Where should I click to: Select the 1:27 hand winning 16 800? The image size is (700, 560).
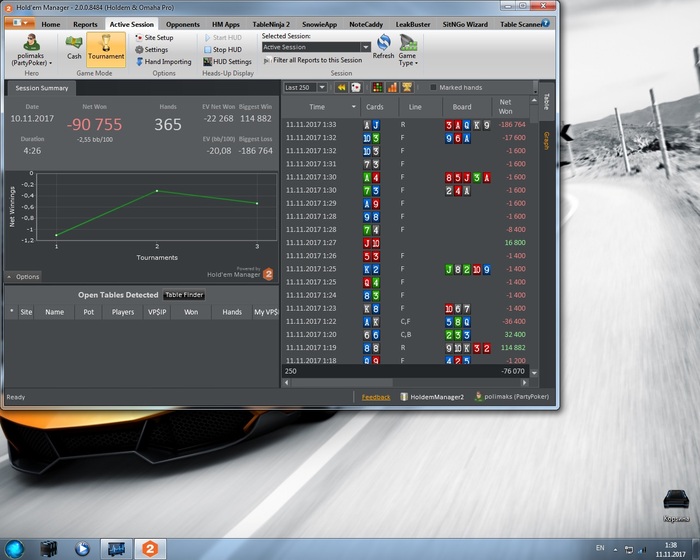pos(405,243)
